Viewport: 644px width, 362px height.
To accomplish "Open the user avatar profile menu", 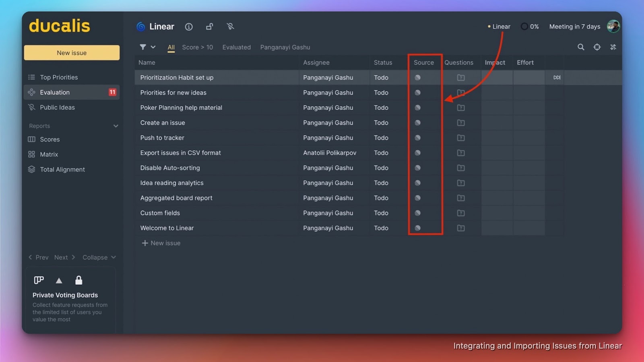I will pos(613,26).
